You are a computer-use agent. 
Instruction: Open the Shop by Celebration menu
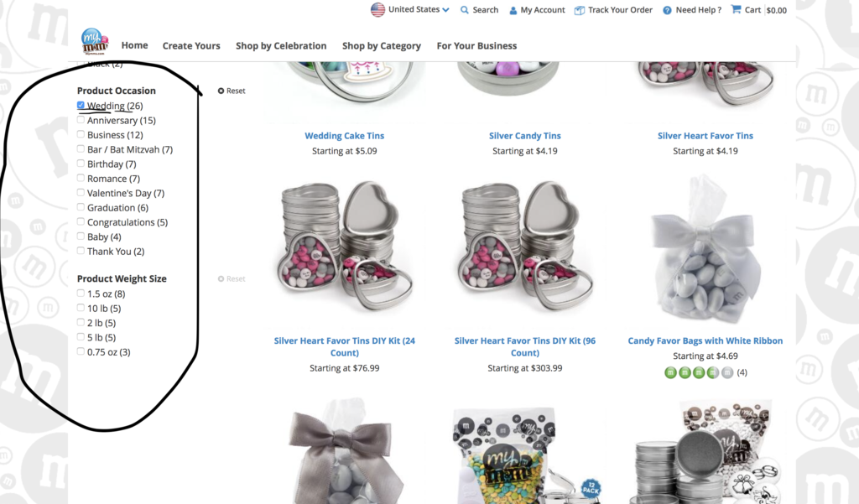pos(281,46)
